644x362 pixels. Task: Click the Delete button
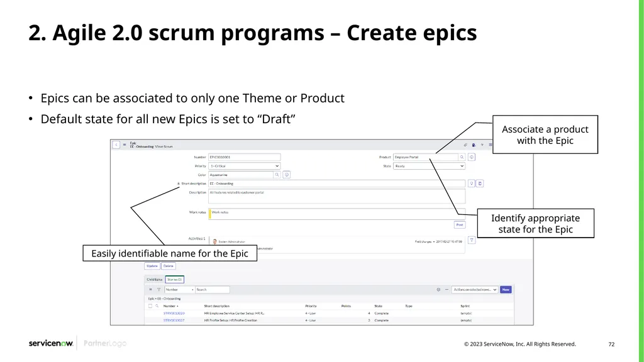169,266
